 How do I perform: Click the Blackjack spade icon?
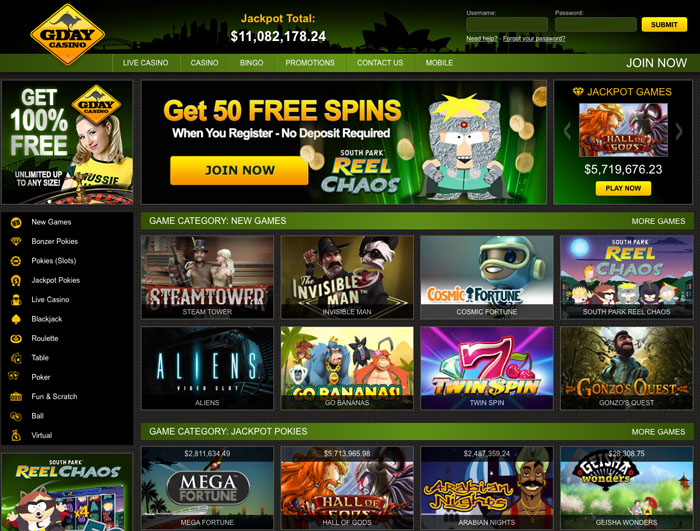[x=16, y=319]
